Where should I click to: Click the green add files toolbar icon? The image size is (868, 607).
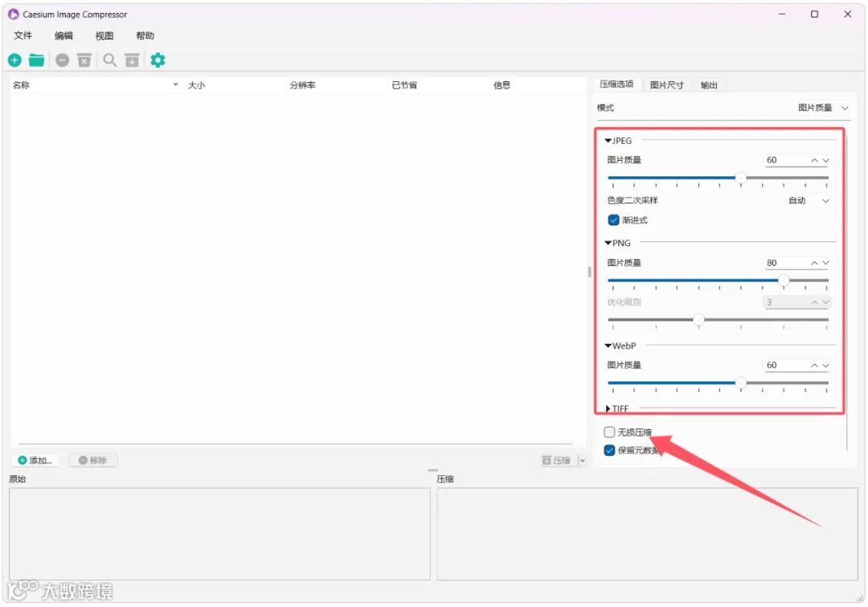point(14,59)
